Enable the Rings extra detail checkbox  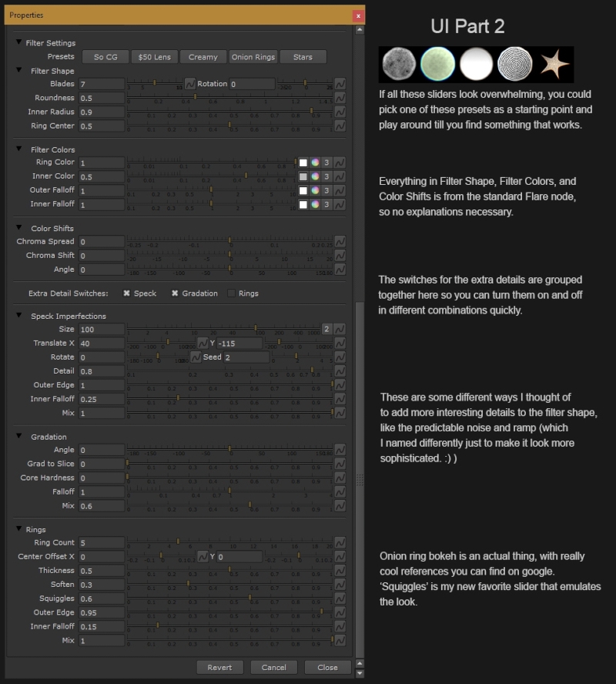pyautogui.click(x=231, y=293)
